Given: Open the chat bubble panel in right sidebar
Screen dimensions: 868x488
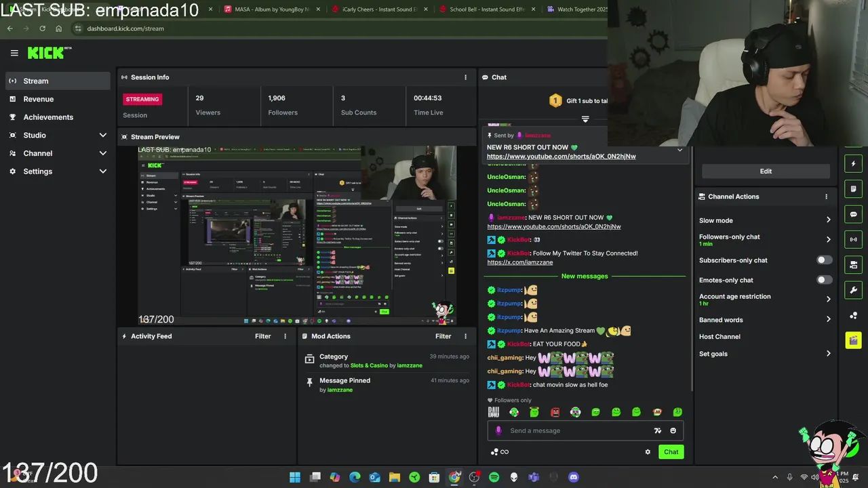Looking at the screenshot, I should (853, 214).
